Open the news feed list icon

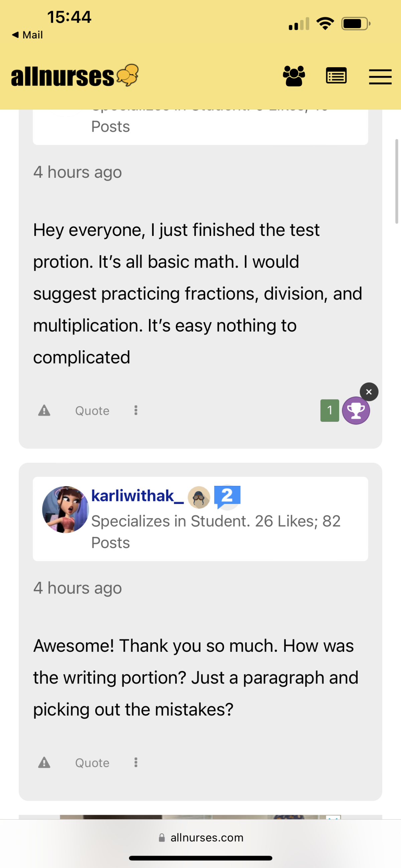point(336,76)
